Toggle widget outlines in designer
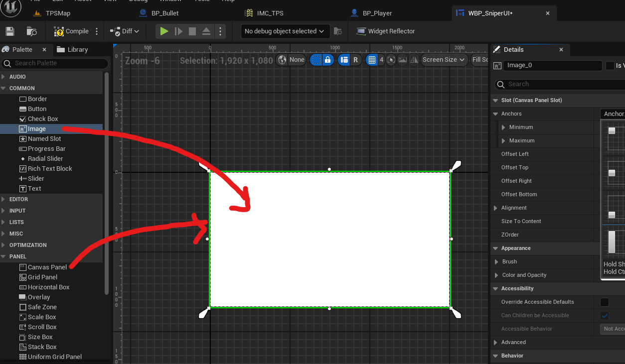The image size is (625, 364). pos(316,60)
